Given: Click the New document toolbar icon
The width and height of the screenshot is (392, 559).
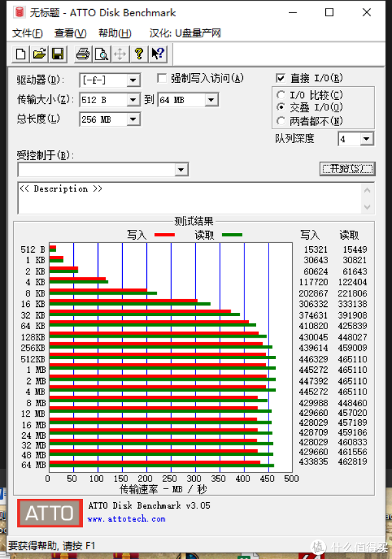Looking at the screenshot, I should [21, 54].
